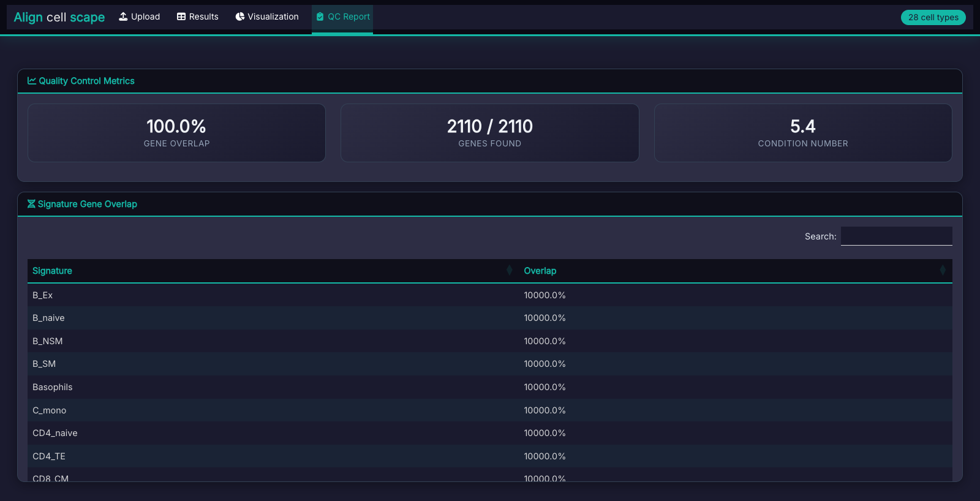
Task: Click the CD4_naive signature row
Action: click(x=55, y=433)
